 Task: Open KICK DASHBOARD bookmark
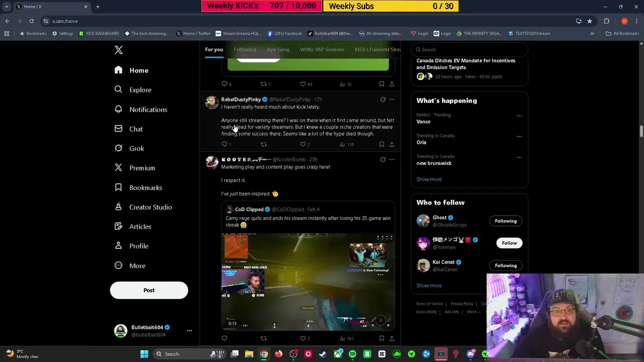click(99, 34)
